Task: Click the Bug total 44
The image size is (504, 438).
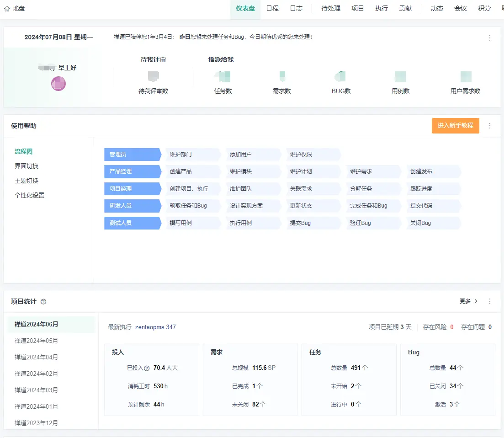Action: tap(453, 368)
